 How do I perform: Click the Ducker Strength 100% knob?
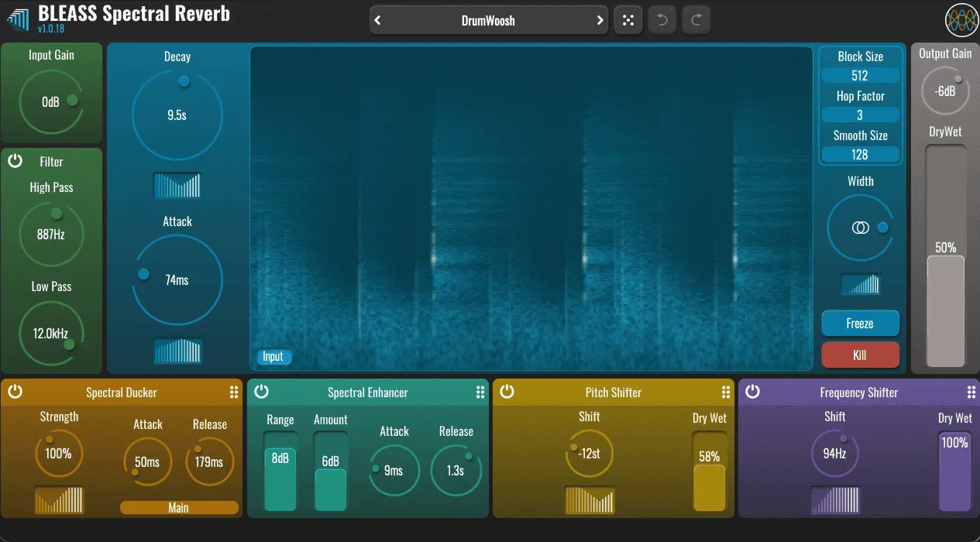[x=59, y=454]
